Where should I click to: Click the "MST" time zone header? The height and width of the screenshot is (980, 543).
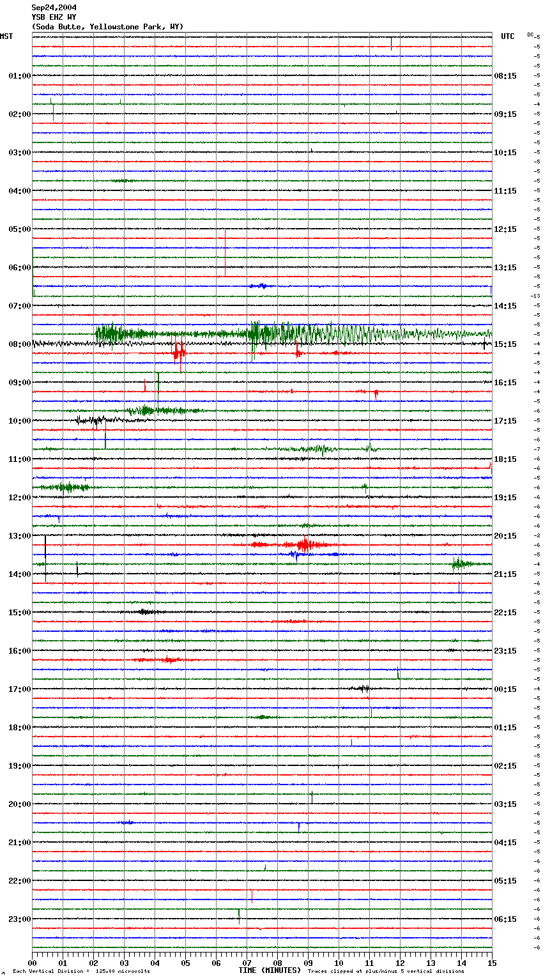pyautogui.click(x=6, y=36)
